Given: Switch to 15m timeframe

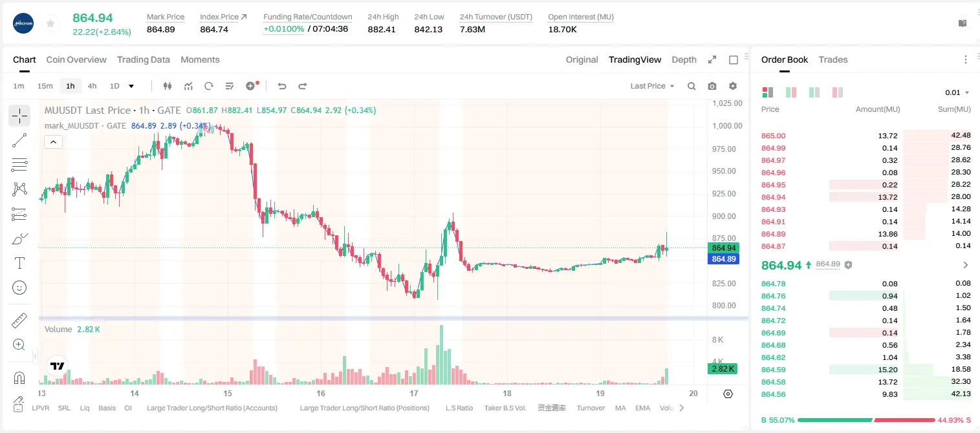Looking at the screenshot, I should [x=45, y=86].
